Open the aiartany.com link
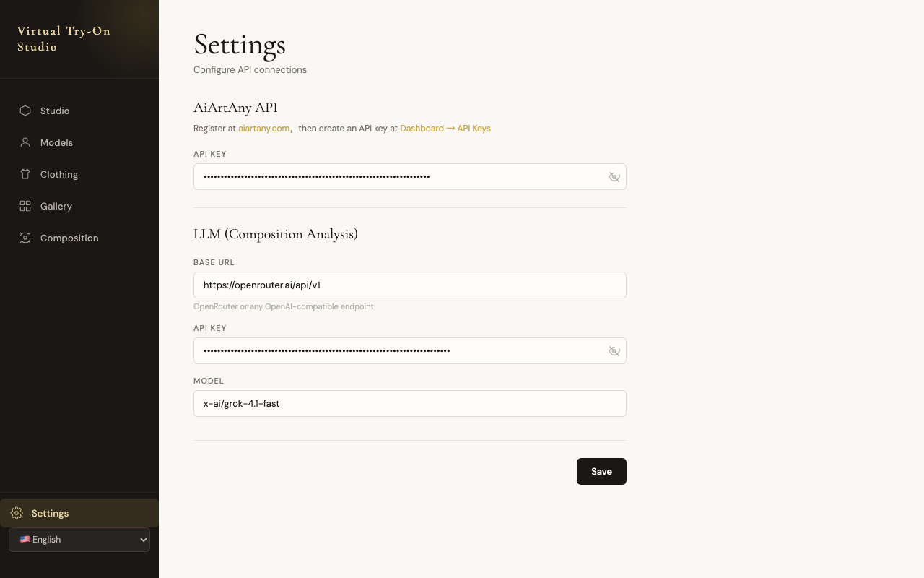 point(264,128)
